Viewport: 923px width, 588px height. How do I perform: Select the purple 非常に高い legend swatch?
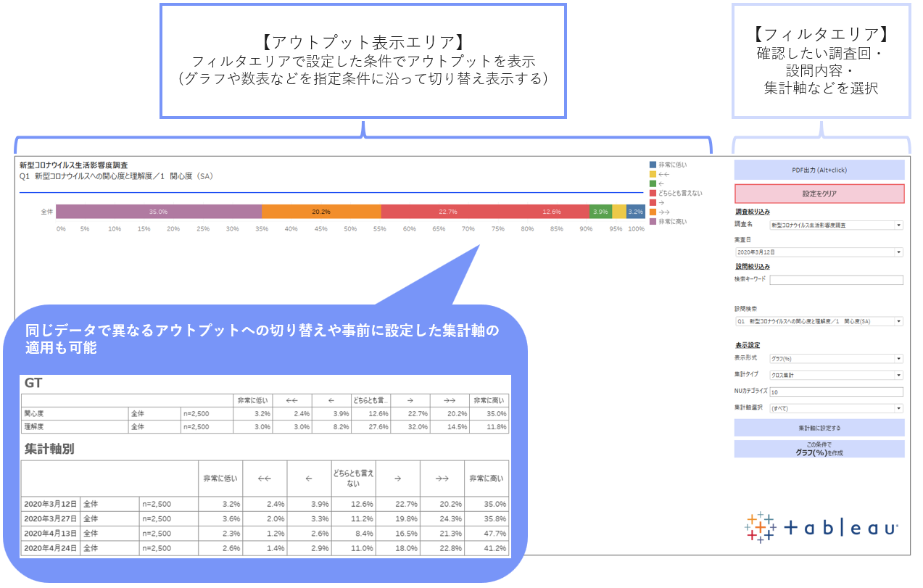click(653, 222)
